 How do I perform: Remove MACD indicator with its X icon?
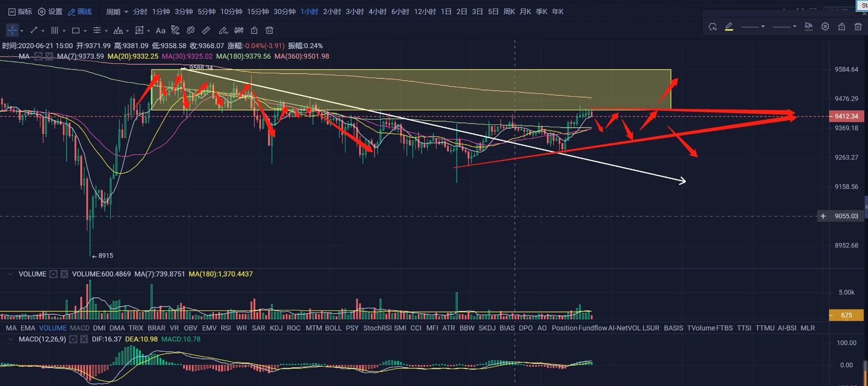pyautogui.click(x=84, y=339)
